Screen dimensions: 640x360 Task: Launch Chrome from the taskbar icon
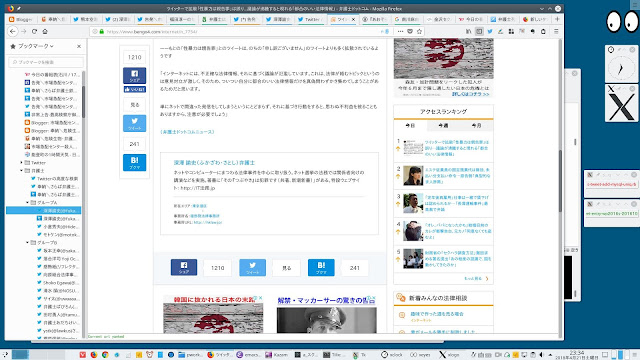tap(105, 355)
